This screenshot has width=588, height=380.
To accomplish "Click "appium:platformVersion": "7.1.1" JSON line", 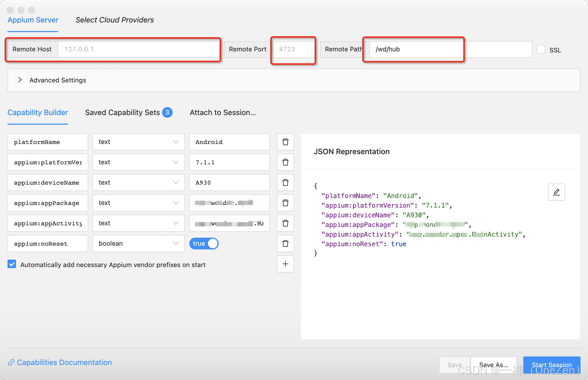I will 387,205.
